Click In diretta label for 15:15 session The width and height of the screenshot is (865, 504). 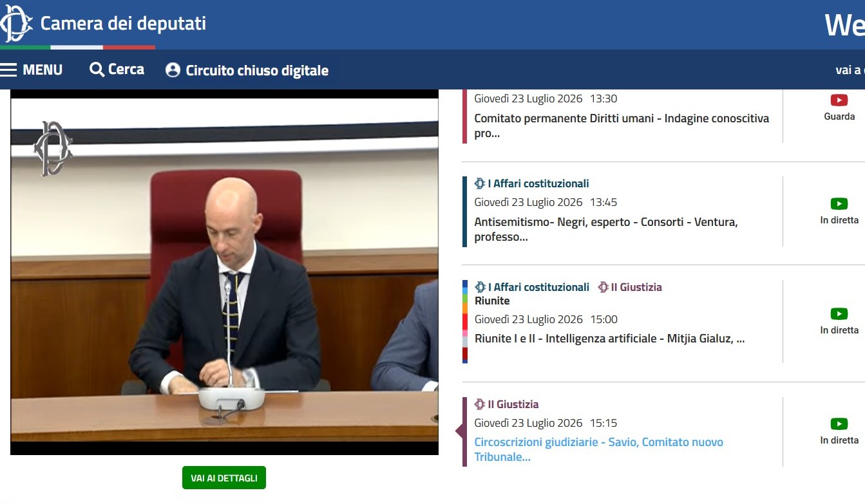[x=839, y=440]
